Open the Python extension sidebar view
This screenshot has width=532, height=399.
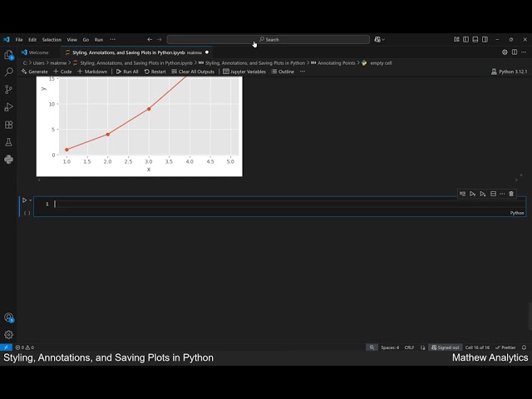tap(8, 160)
